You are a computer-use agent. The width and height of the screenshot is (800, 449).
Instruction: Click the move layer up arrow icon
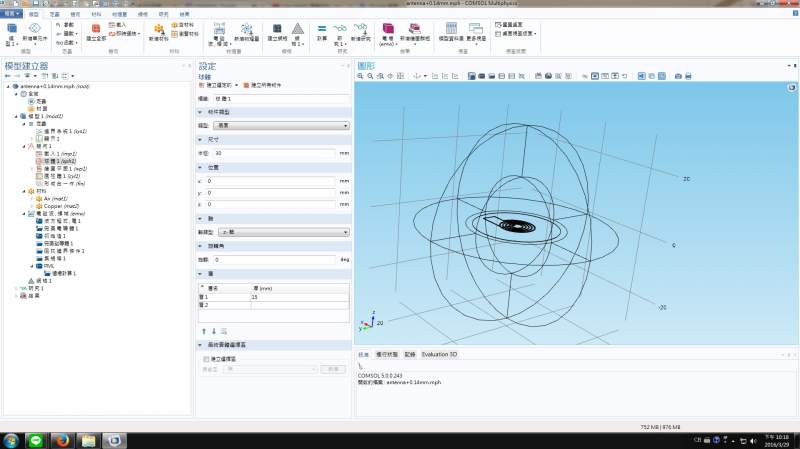pyautogui.click(x=204, y=330)
